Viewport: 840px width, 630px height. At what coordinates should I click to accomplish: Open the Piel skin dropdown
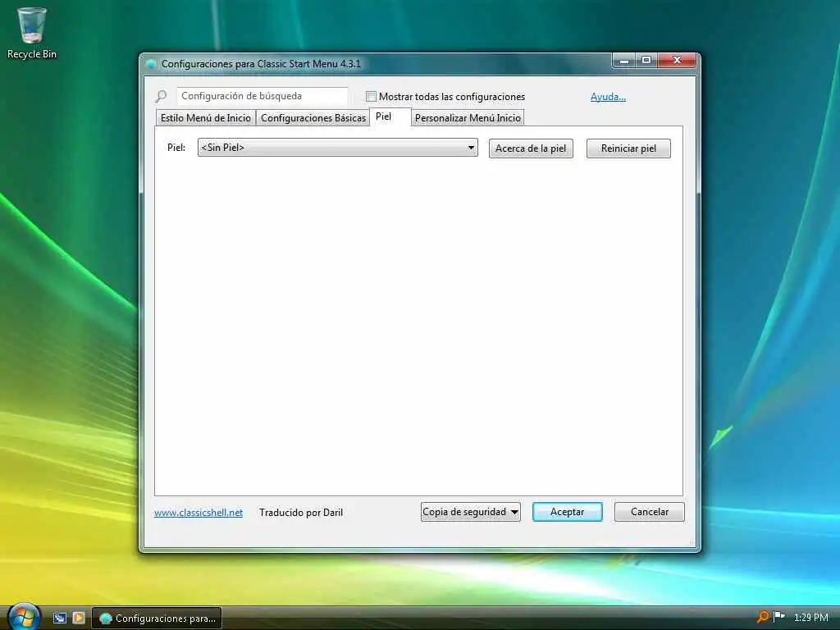point(337,148)
